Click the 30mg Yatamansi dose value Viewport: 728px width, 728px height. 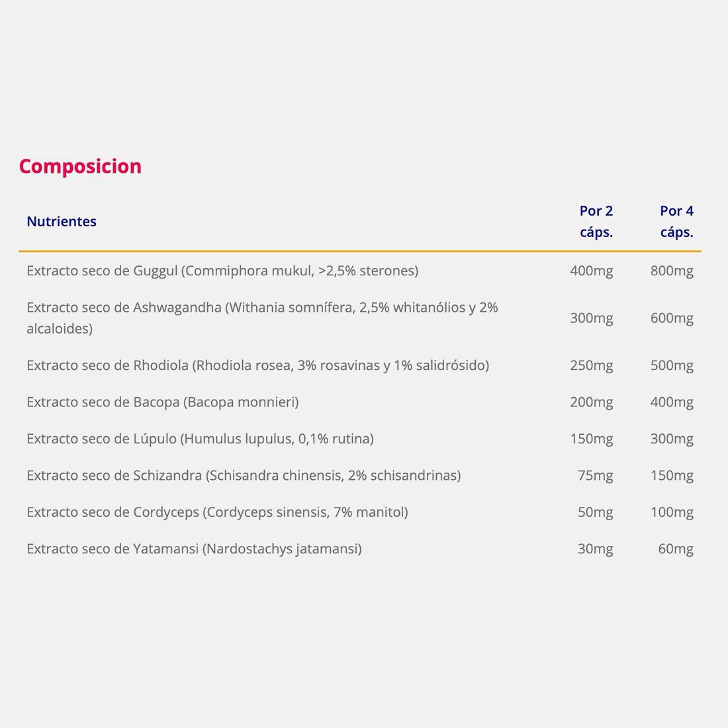(595, 549)
